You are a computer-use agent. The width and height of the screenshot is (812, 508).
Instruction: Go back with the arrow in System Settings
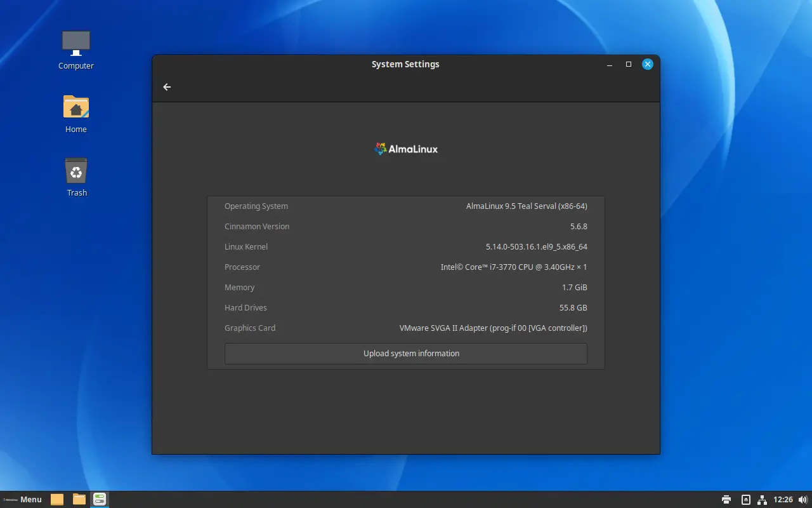[167, 87]
